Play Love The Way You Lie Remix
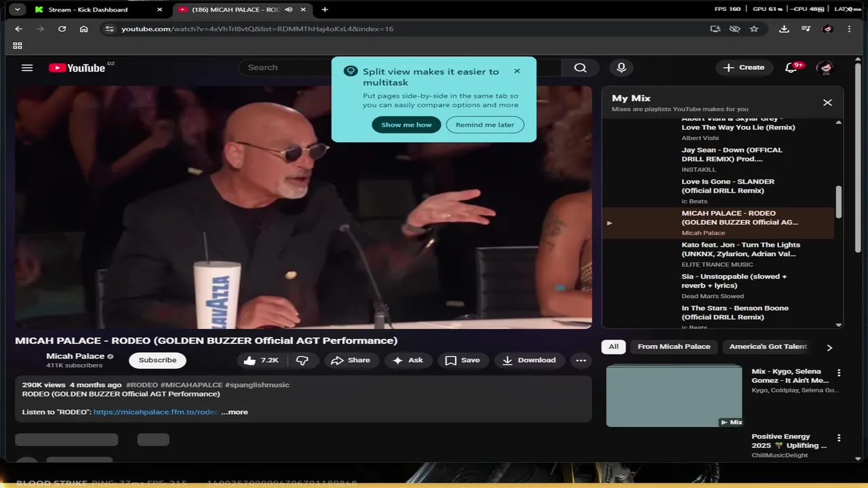This screenshot has height=488, width=868. [x=719, y=127]
